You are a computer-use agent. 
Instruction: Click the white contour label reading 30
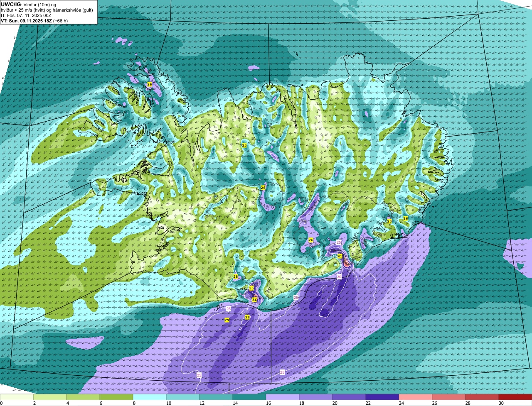point(339,276)
